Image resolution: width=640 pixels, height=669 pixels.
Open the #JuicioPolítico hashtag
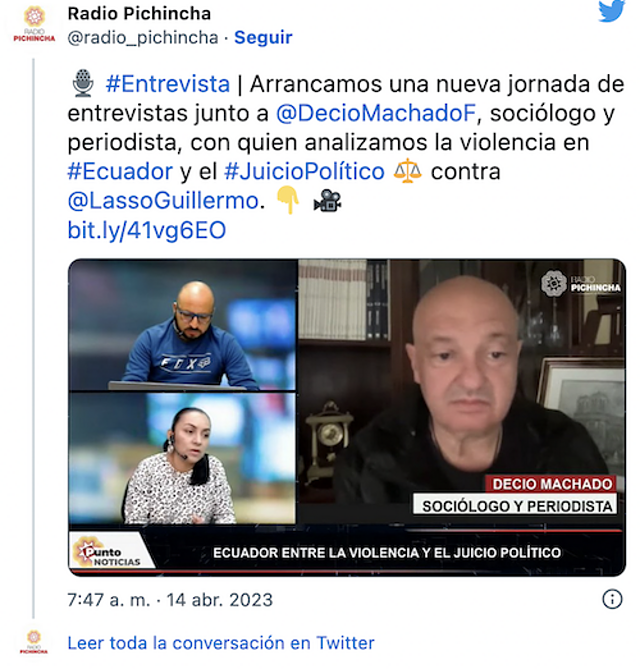click(x=304, y=172)
